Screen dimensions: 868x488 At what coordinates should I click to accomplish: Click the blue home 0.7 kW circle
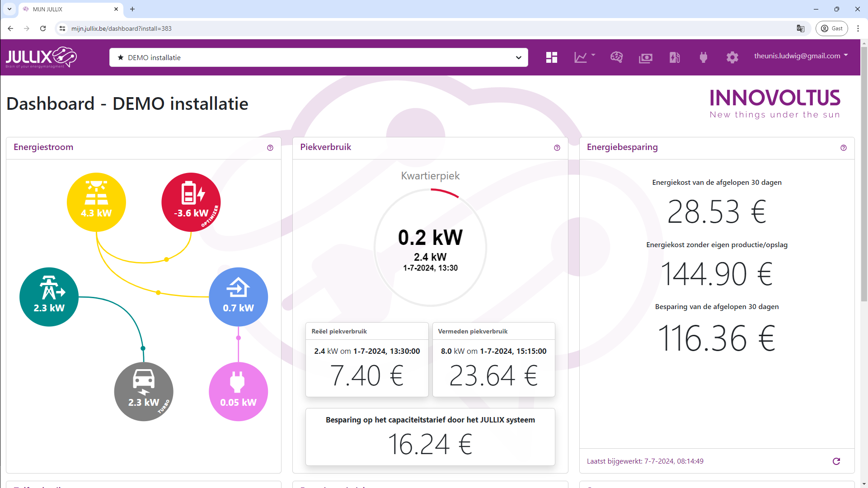click(238, 297)
